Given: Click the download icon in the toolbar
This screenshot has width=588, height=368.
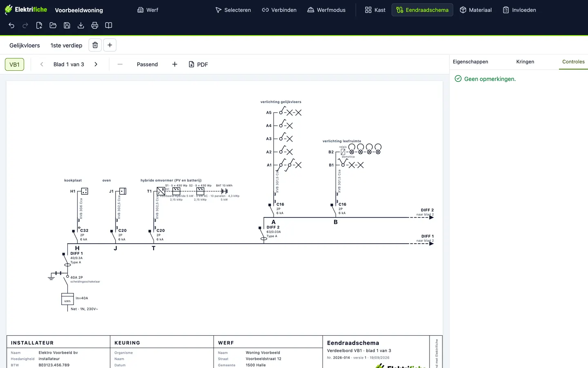Looking at the screenshot, I should click(x=81, y=25).
